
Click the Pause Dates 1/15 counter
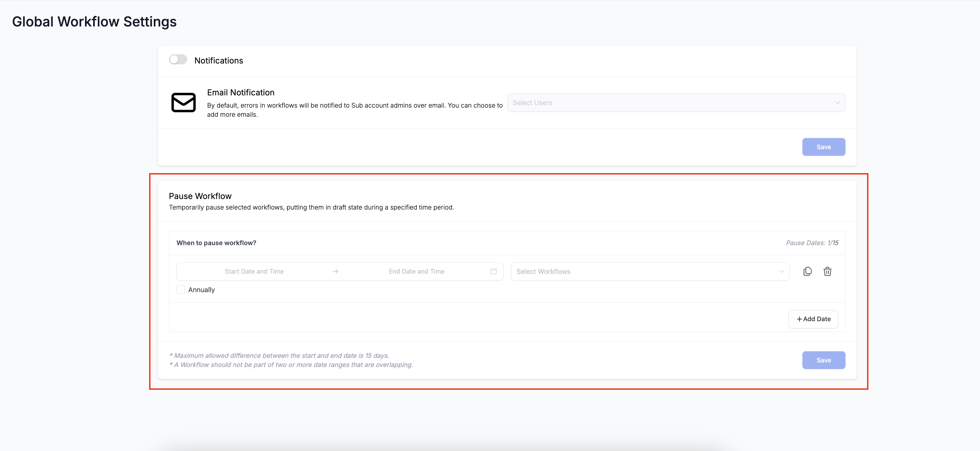(x=812, y=243)
